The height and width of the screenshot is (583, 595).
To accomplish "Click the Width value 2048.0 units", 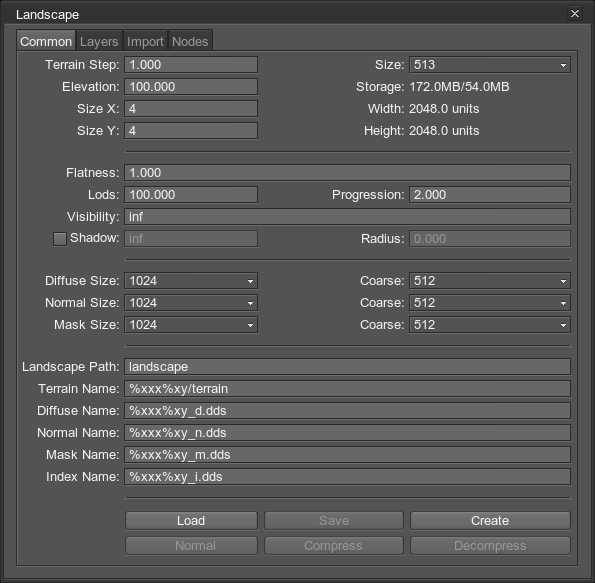I will tap(444, 109).
